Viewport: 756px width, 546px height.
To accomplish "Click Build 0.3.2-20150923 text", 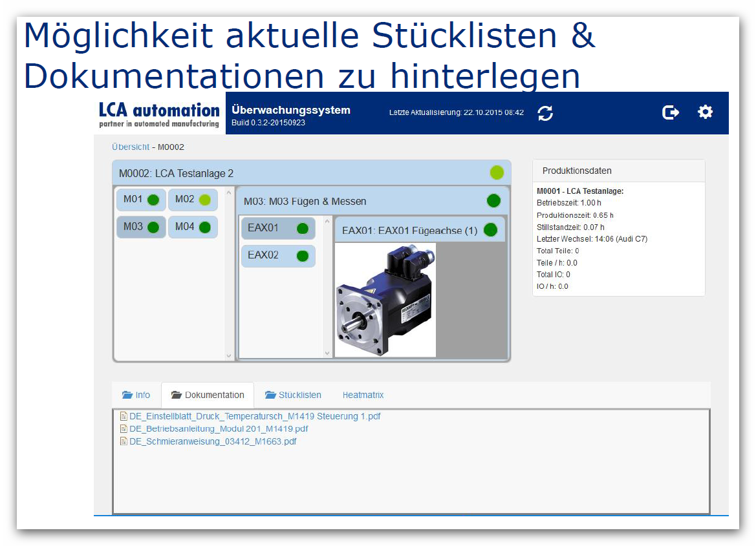I will tap(268, 123).
